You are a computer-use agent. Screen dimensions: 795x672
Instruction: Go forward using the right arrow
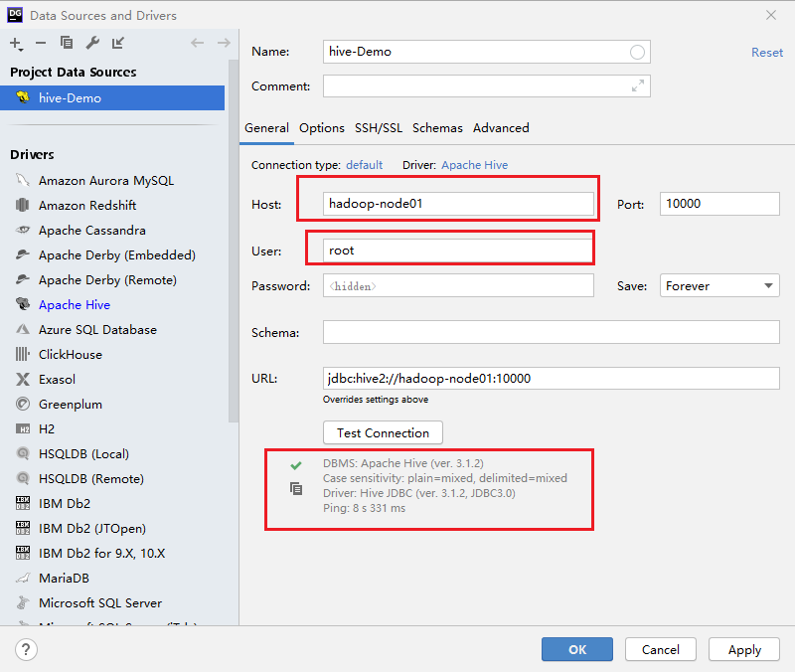224,43
